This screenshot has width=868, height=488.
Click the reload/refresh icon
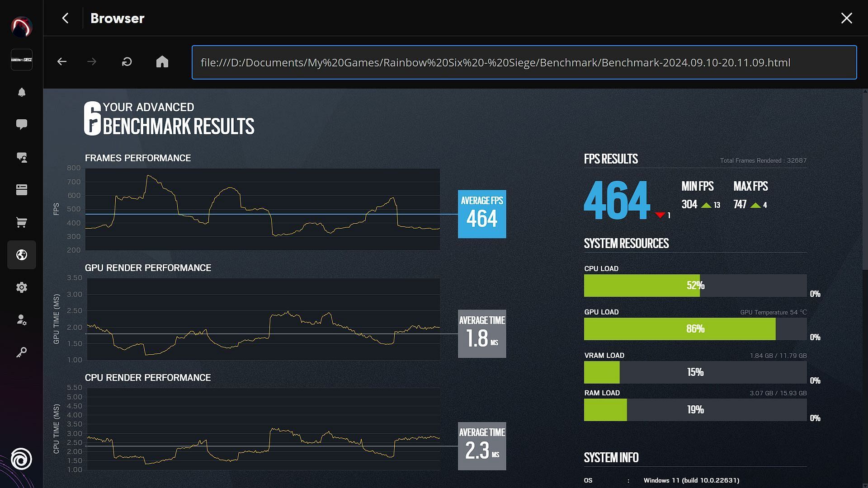pyautogui.click(x=127, y=62)
